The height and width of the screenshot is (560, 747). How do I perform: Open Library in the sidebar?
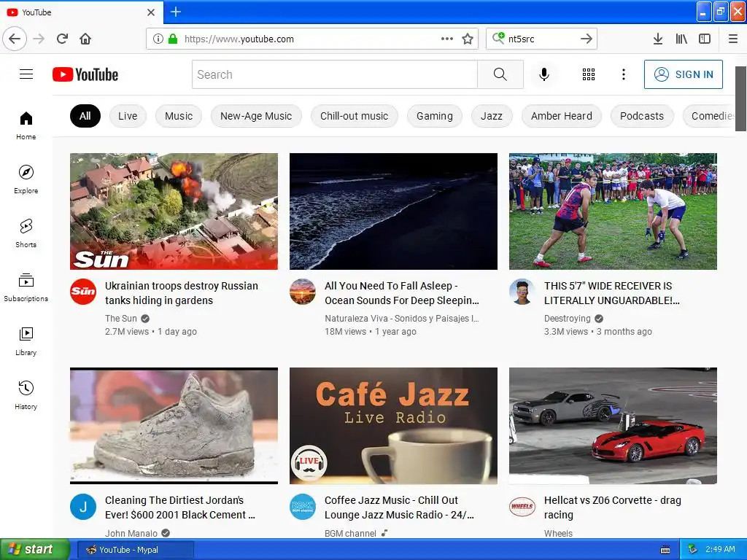pos(26,341)
